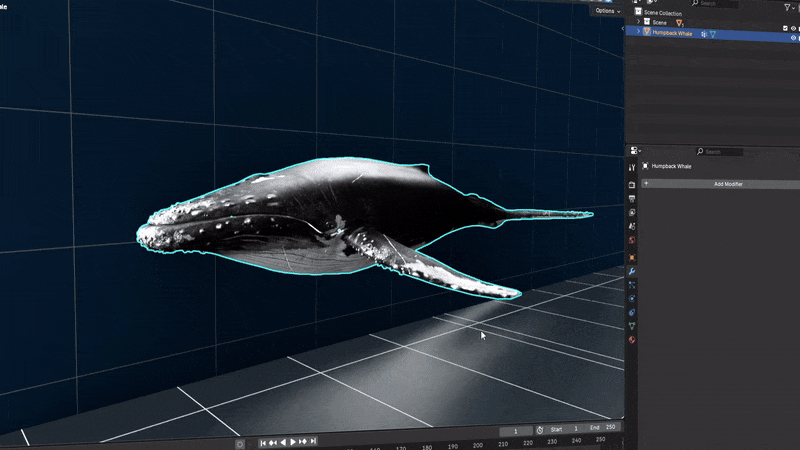Play animation in reverse
The height and width of the screenshot is (450, 800).
click(x=283, y=442)
